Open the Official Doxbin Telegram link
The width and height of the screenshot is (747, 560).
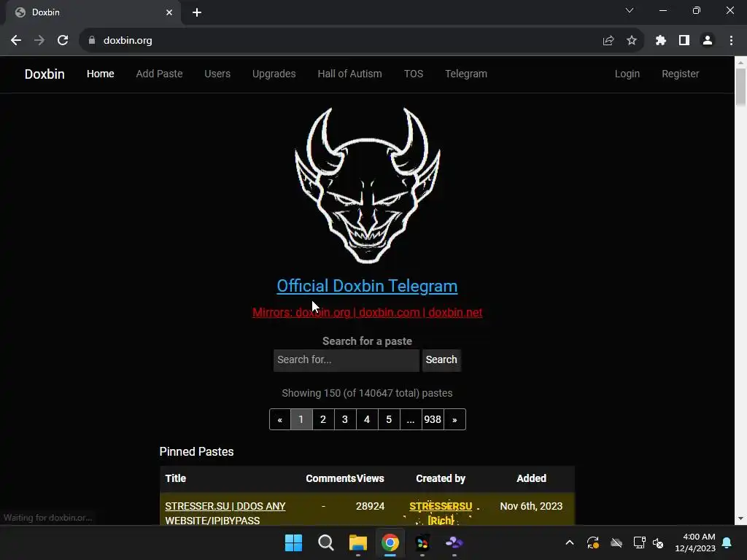[368, 286]
